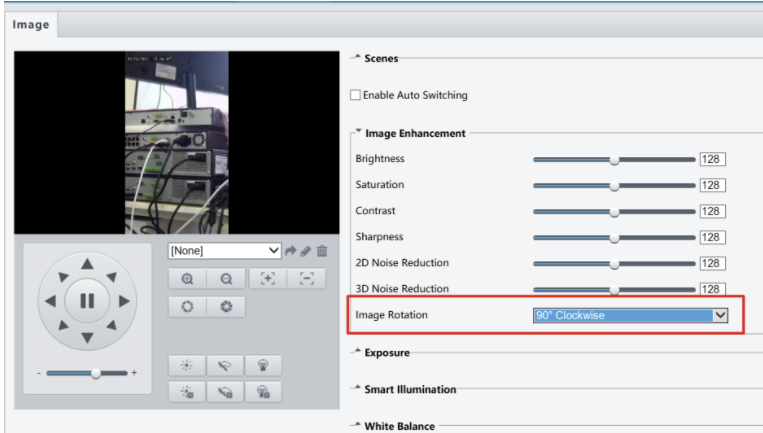Click the Brightness value field
Screen dimensions: 763x433
coord(713,159)
